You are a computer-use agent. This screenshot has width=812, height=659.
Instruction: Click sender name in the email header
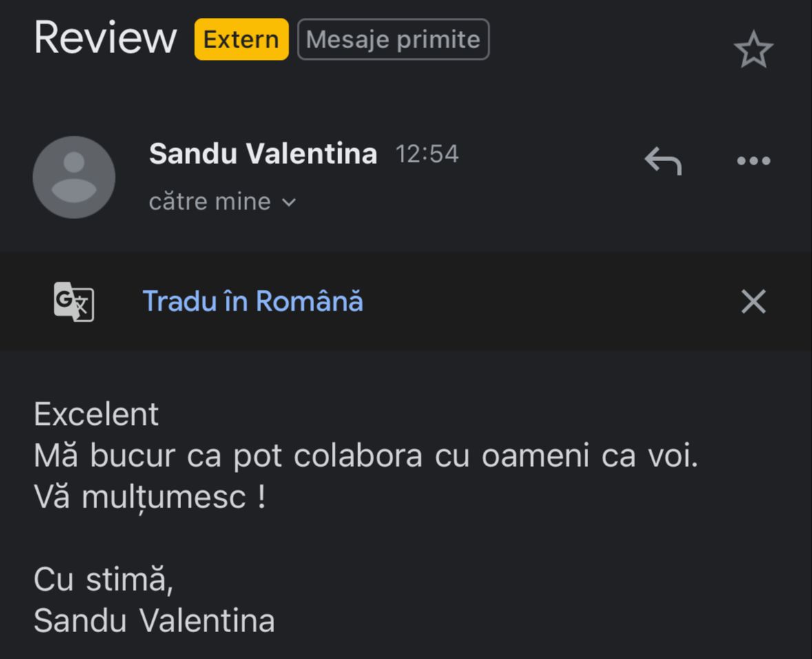(x=263, y=154)
